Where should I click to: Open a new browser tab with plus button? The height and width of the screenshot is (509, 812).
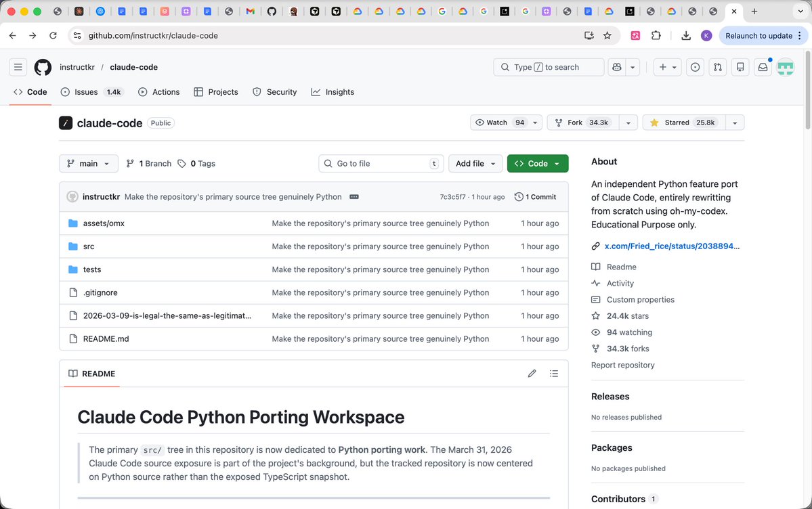pyautogui.click(x=754, y=12)
